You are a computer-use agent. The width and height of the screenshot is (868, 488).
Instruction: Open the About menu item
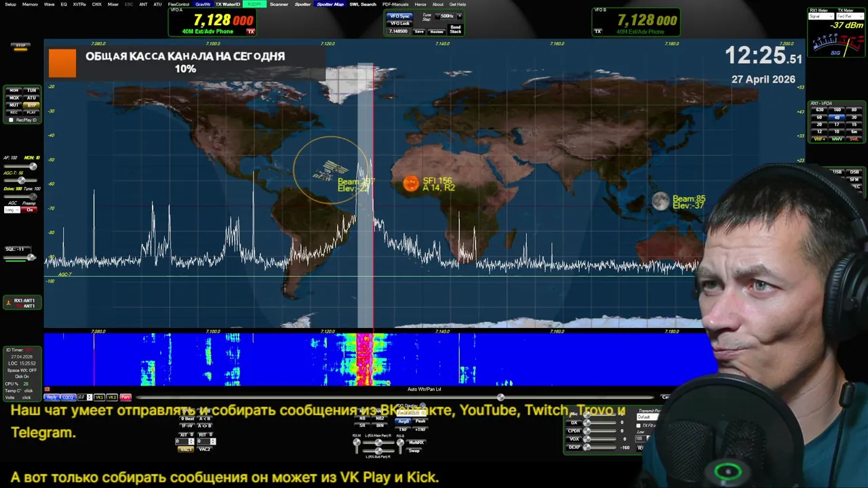coord(438,4)
